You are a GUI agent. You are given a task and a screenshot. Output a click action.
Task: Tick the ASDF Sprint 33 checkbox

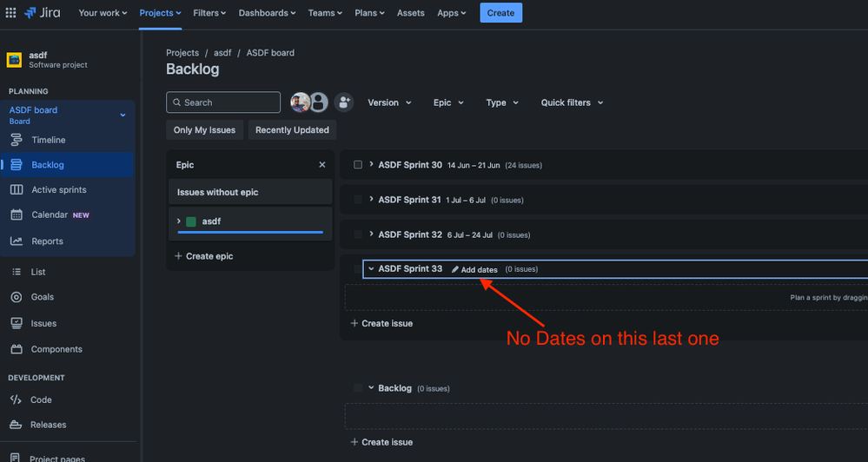358,269
